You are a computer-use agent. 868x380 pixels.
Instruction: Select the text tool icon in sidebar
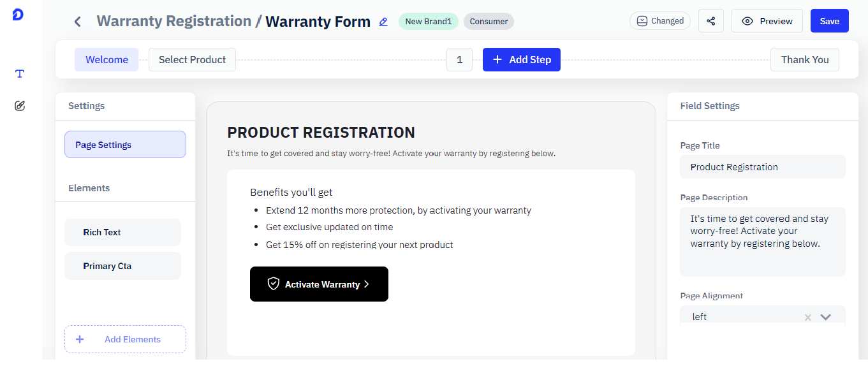click(20, 73)
